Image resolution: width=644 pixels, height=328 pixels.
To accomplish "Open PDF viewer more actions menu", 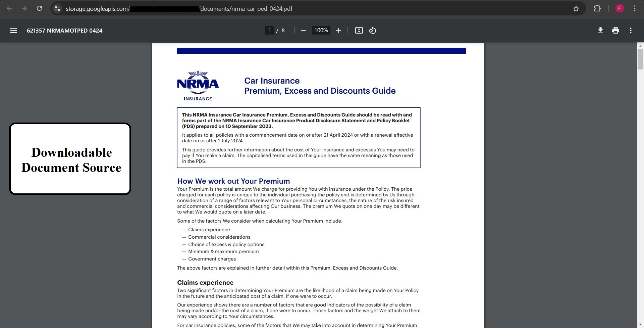I will point(631,31).
